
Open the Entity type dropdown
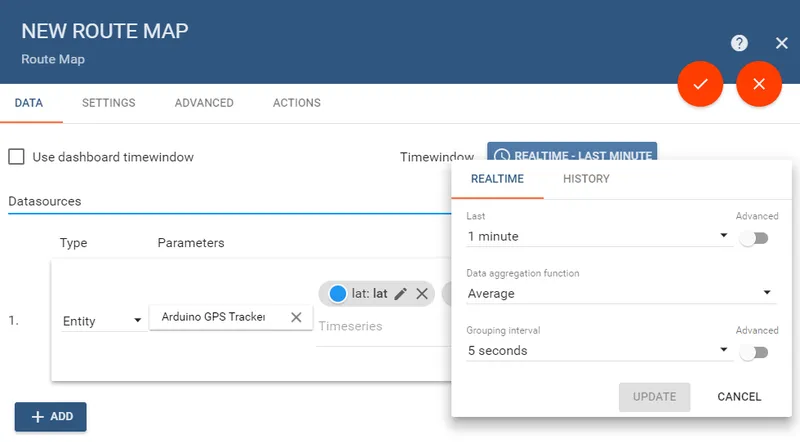point(102,321)
